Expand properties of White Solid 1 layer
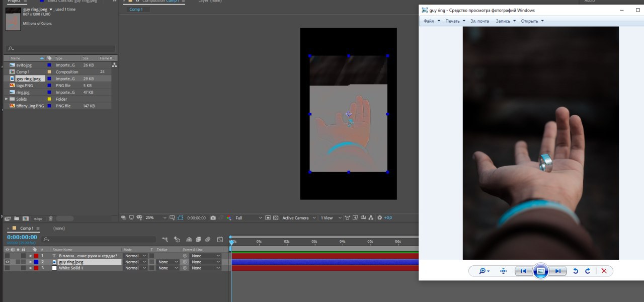The height and width of the screenshot is (302, 644). click(31, 268)
